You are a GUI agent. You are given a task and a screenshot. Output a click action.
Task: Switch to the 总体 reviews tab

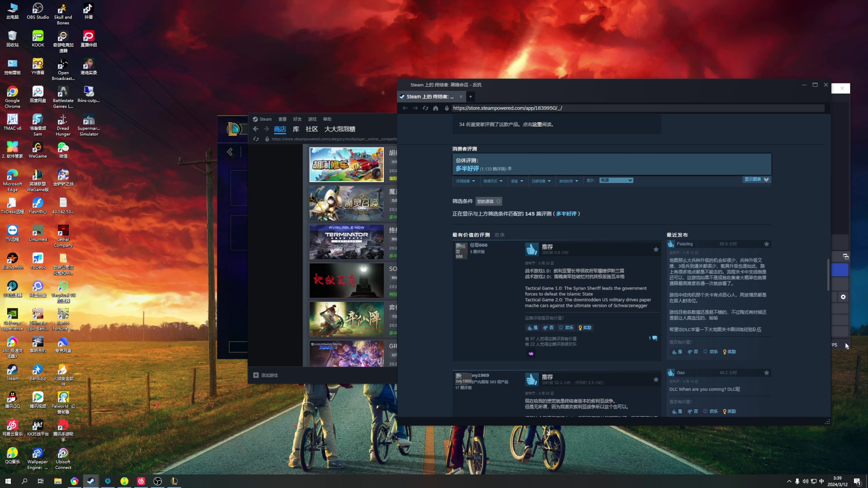click(499, 235)
